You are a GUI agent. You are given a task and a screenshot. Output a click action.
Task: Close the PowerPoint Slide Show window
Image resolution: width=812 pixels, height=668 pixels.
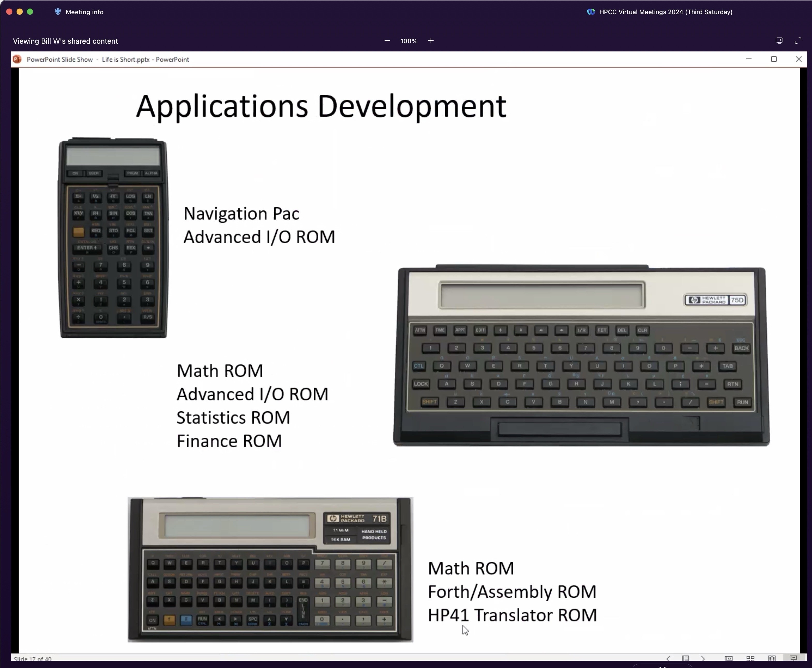[799, 59]
